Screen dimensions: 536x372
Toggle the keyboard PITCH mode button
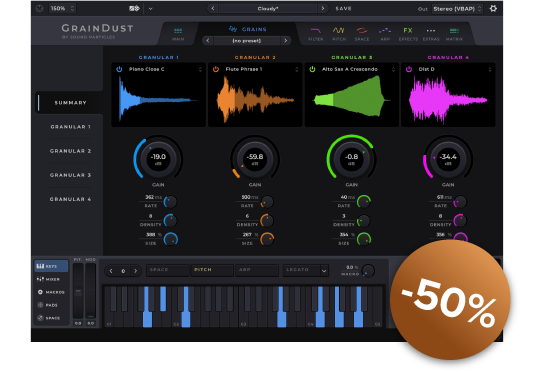(x=212, y=270)
